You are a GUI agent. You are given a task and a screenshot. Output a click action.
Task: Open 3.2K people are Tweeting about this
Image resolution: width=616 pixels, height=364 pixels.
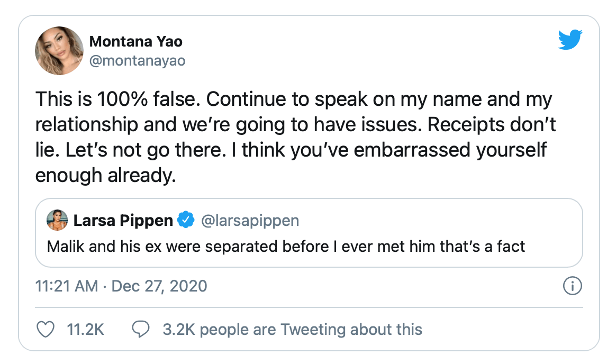[292, 330]
